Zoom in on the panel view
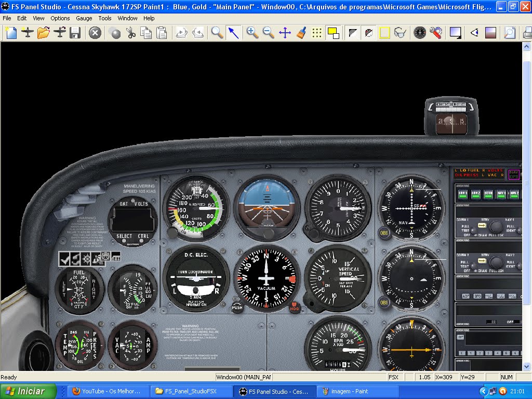This screenshot has height=399, width=532. coord(252,32)
